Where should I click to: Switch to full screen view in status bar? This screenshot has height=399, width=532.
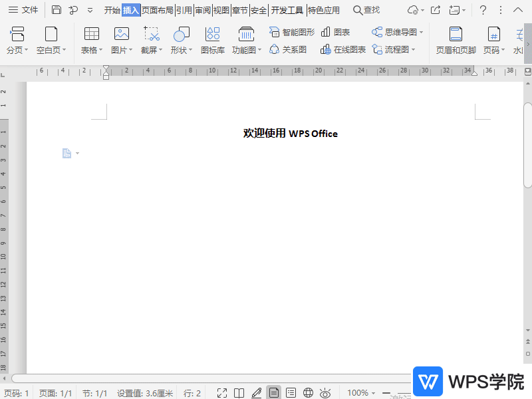pyautogui.click(x=222, y=392)
